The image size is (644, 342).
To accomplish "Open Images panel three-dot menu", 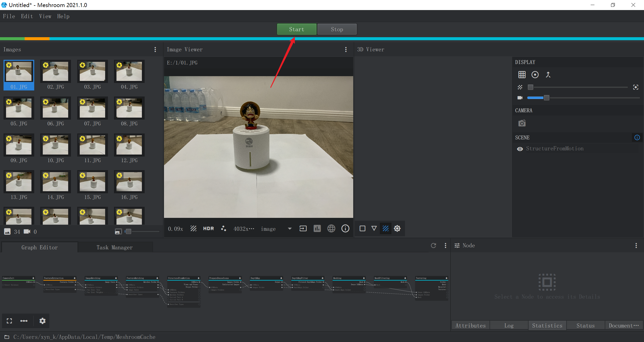I will (x=155, y=50).
